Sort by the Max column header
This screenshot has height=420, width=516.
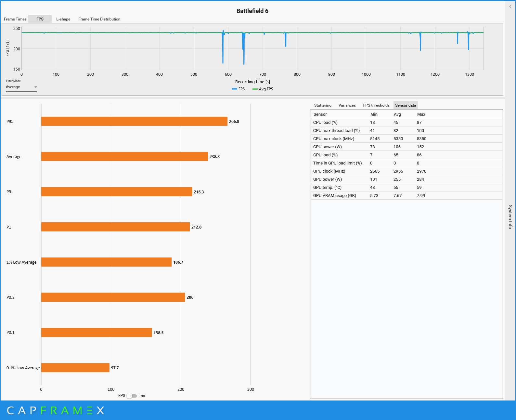point(421,114)
